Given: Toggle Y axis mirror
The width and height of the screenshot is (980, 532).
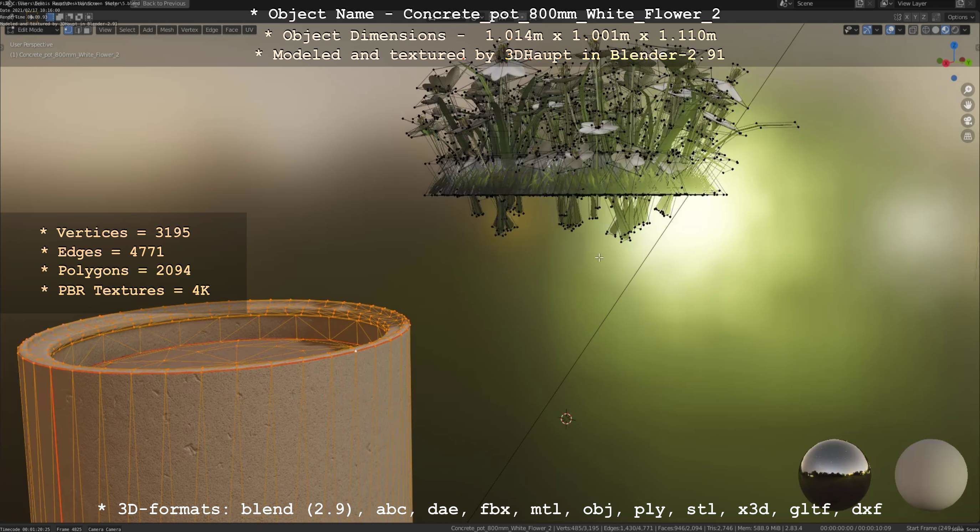Looking at the screenshot, I should [915, 17].
